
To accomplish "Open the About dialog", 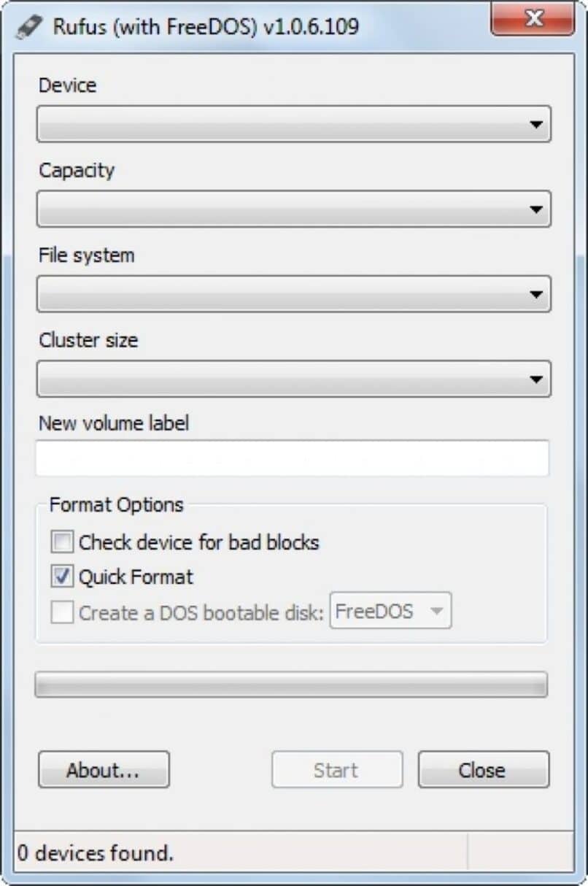I will pos(104,770).
